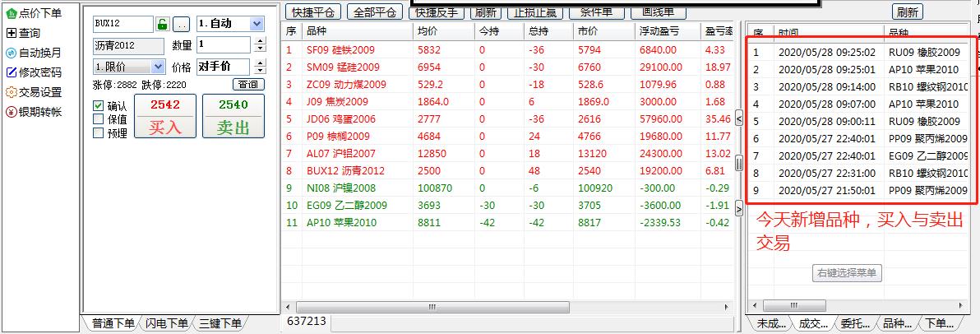Screen dimensions: 980x334
Task: Select the EG09 乙二醇2009 position row
Action: pyautogui.click(x=507, y=205)
